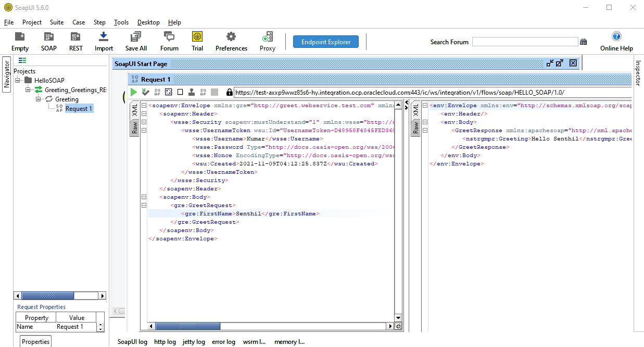Create a new SOAP project
This screenshot has height=347, width=644.
[48, 37]
